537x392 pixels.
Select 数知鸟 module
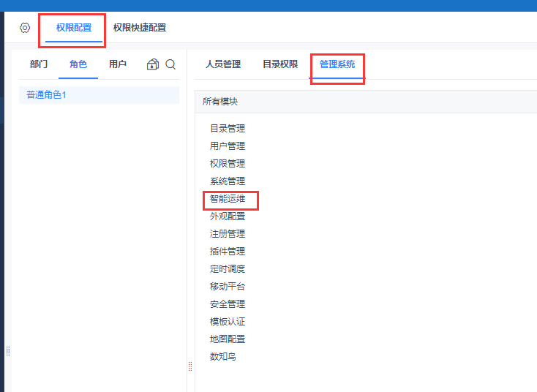click(223, 357)
